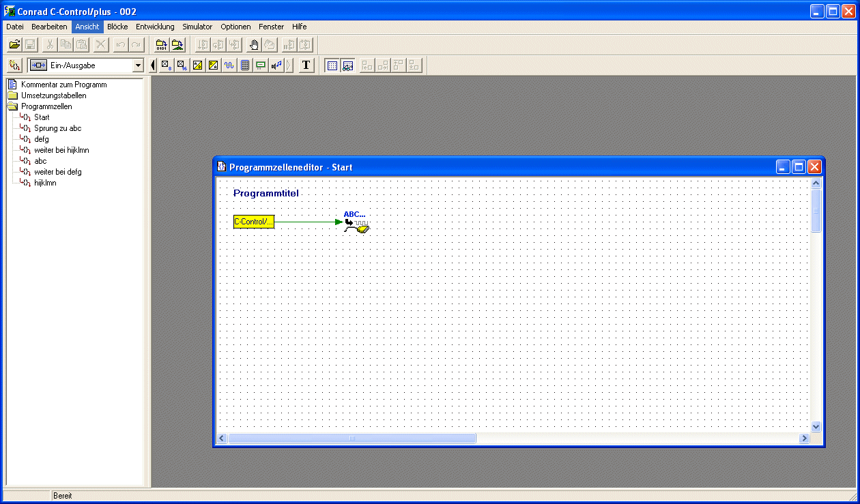
Task: Insert the D/A converter block
Action: pyautogui.click(x=213, y=65)
